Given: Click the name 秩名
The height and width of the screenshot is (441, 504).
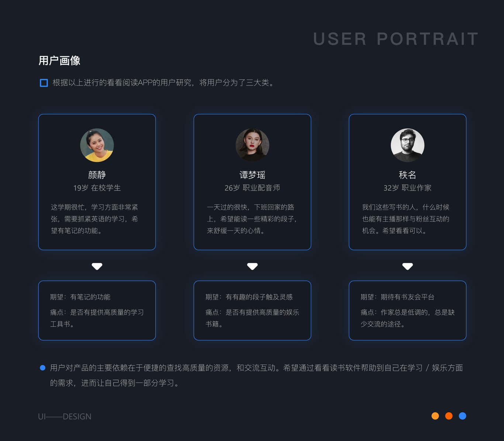Looking at the screenshot, I should coord(408,175).
